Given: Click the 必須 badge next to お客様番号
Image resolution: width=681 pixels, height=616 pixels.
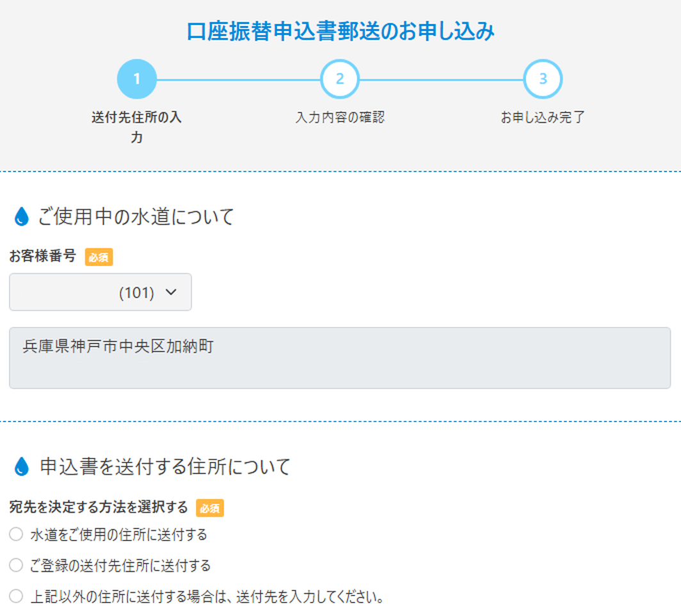Looking at the screenshot, I should [x=99, y=258].
